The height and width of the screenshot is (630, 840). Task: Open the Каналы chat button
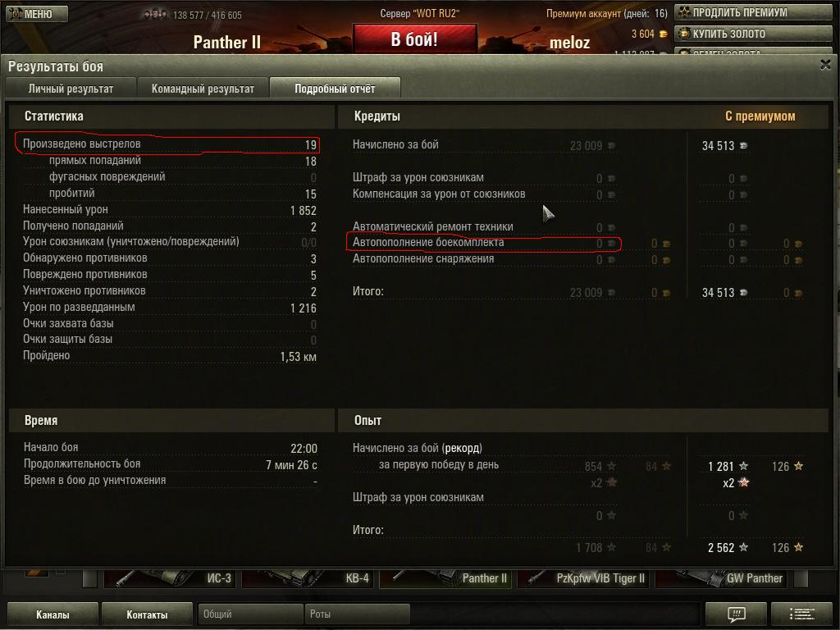click(52, 614)
